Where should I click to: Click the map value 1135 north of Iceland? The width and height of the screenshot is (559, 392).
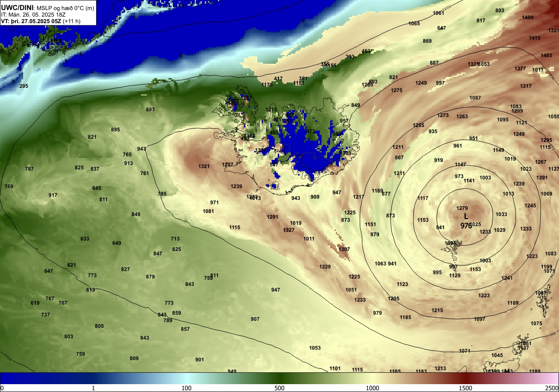pyautogui.click(x=267, y=85)
